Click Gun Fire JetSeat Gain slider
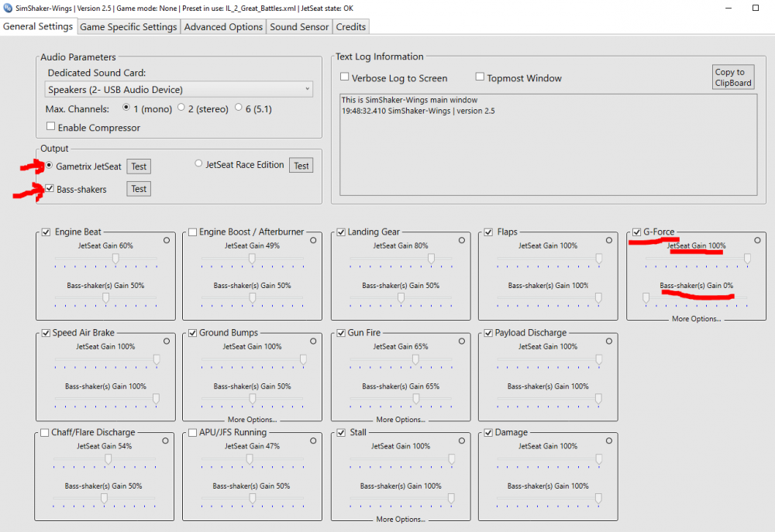The height and width of the screenshot is (532, 775). [401, 359]
